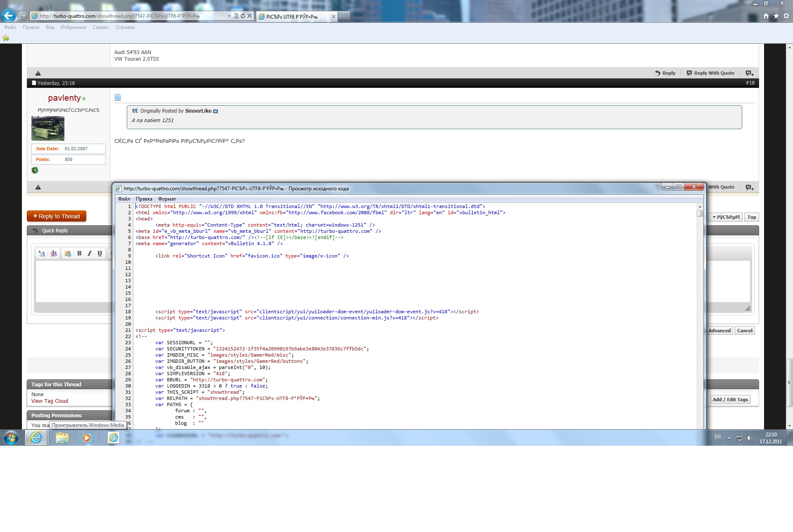Open Windows Media Player from taskbar
The height and width of the screenshot is (532, 793).
(87, 437)
